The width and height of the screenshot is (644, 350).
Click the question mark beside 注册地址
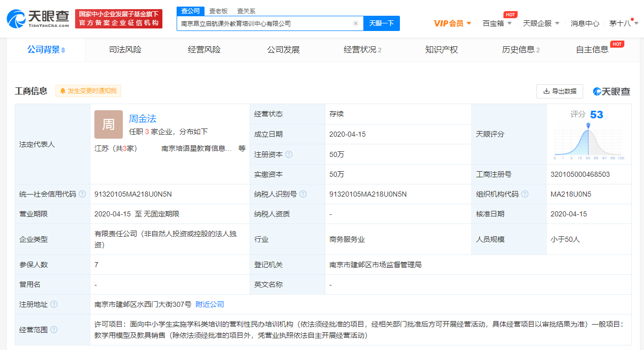point(54,304)
